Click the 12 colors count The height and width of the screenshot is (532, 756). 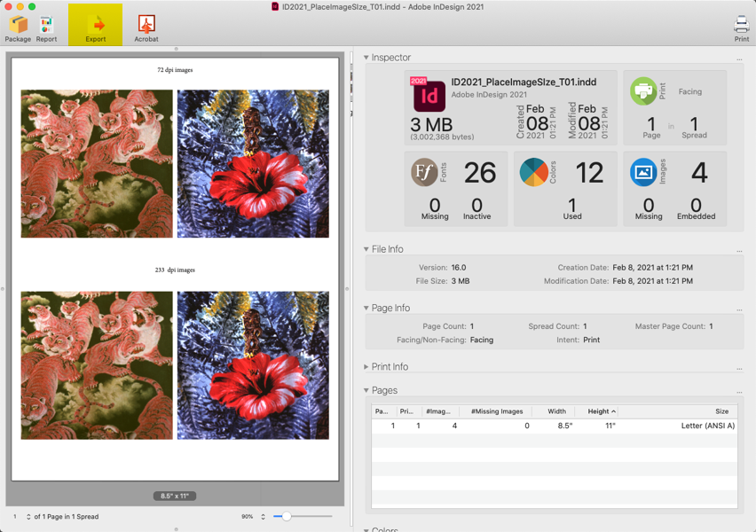click(x=589, y=173)
